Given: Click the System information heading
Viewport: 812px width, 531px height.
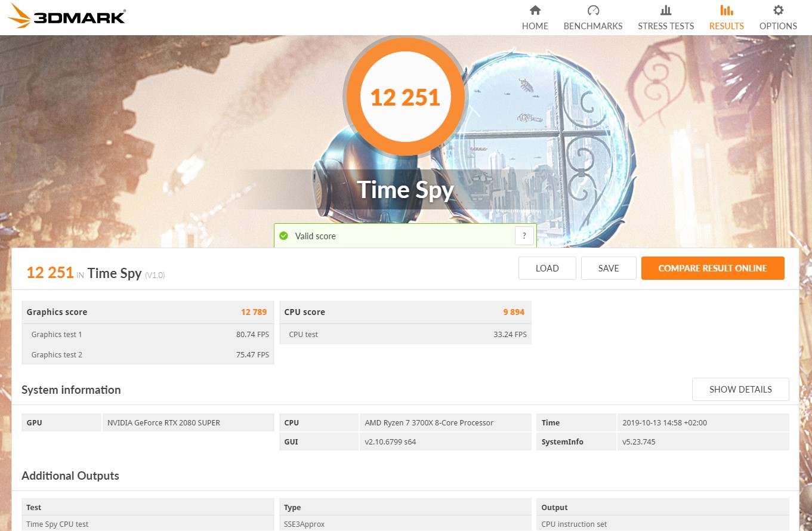Looking at the screenshot, I should (71, 390).
